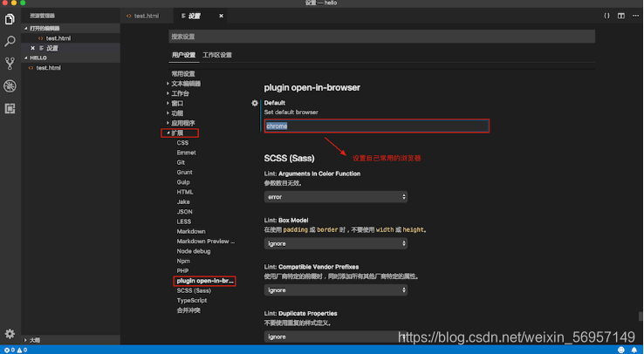Select 合并冲突 in settings tree
Image resolution: width=644 pixels, height=354 pixels.
coord(188,310)
